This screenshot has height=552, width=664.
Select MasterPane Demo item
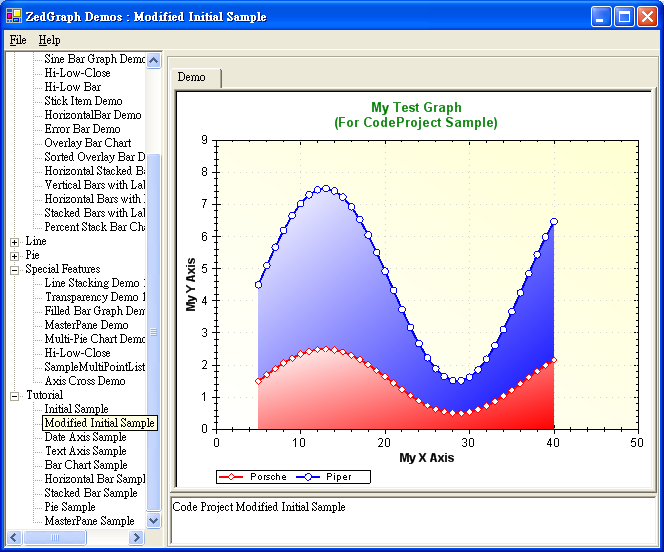click(86, 325)
